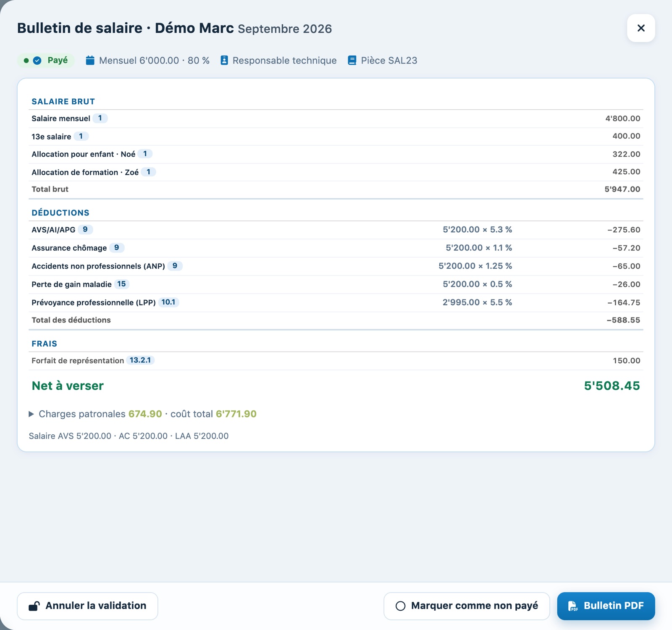Click Annuler la validation button
672x630 pixels.
pyautogui.click(x=87, y=606)
